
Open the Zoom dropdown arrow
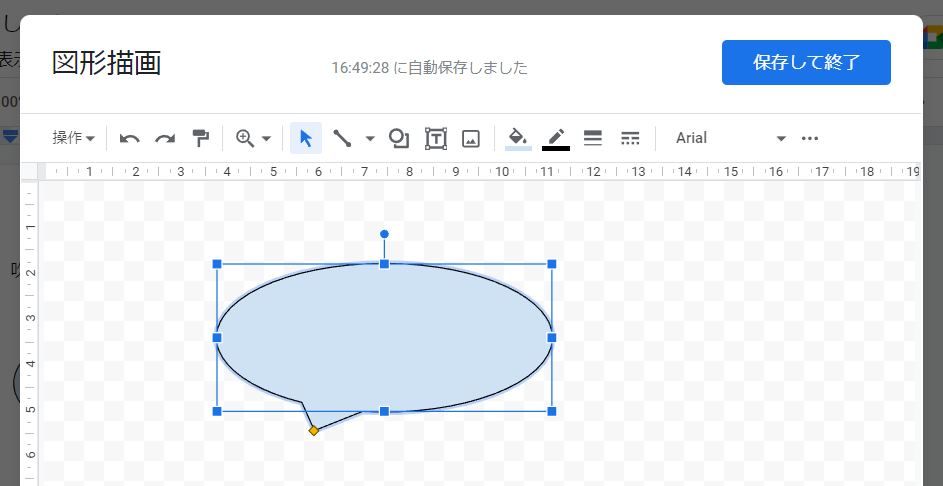[266, 138]
